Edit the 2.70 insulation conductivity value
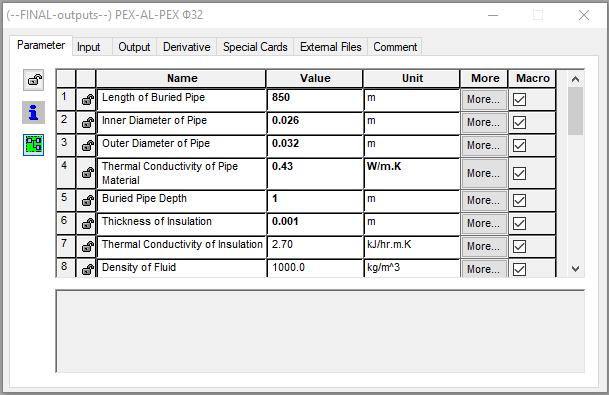 click(315, 247)
